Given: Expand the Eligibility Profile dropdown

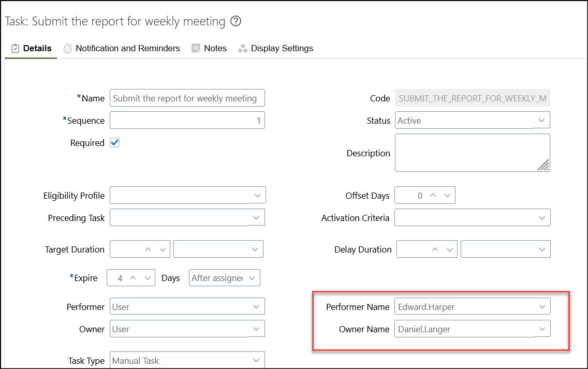Looking at the screenshot, I should (257, 195).
